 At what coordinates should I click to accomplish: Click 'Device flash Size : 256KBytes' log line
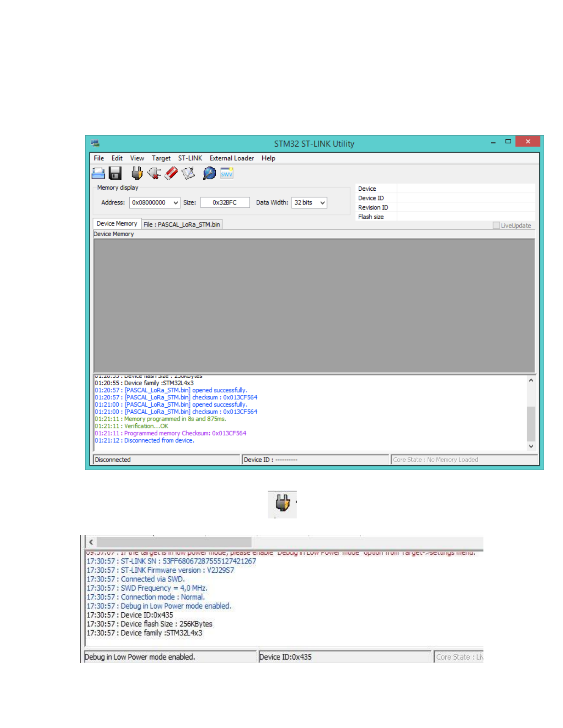149,624
